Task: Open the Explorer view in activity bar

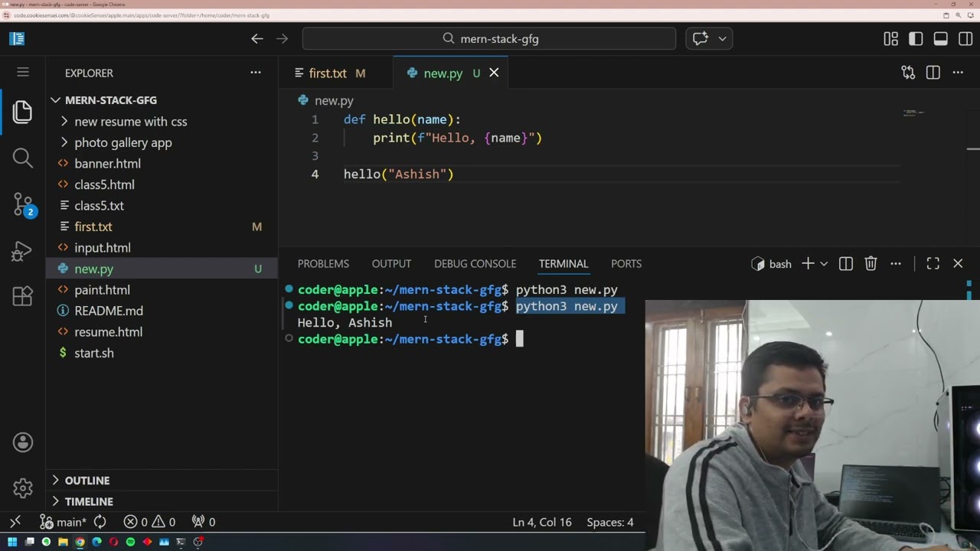Action: (22, 112)
